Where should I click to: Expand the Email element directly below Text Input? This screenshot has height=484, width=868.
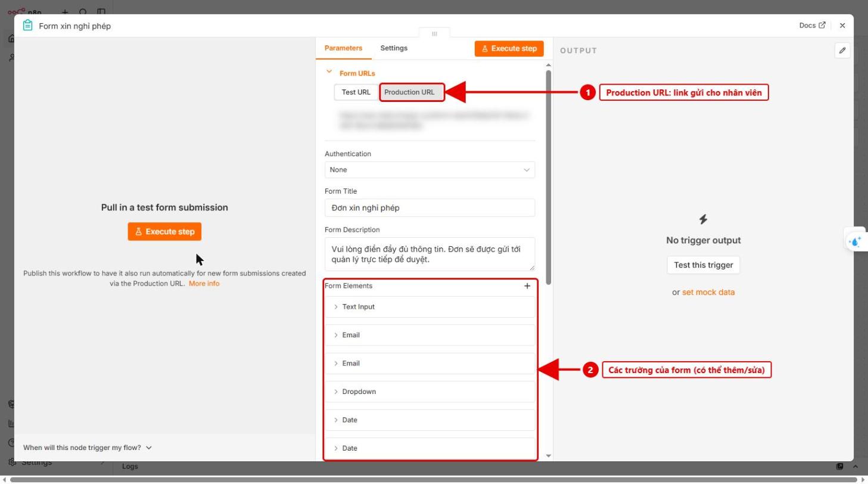pyautogui.click(x=430, y=335)
